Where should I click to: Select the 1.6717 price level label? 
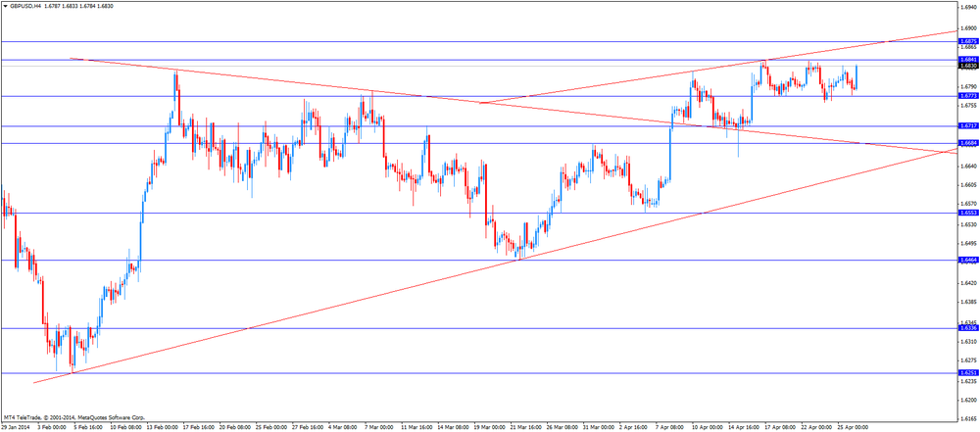968,126
